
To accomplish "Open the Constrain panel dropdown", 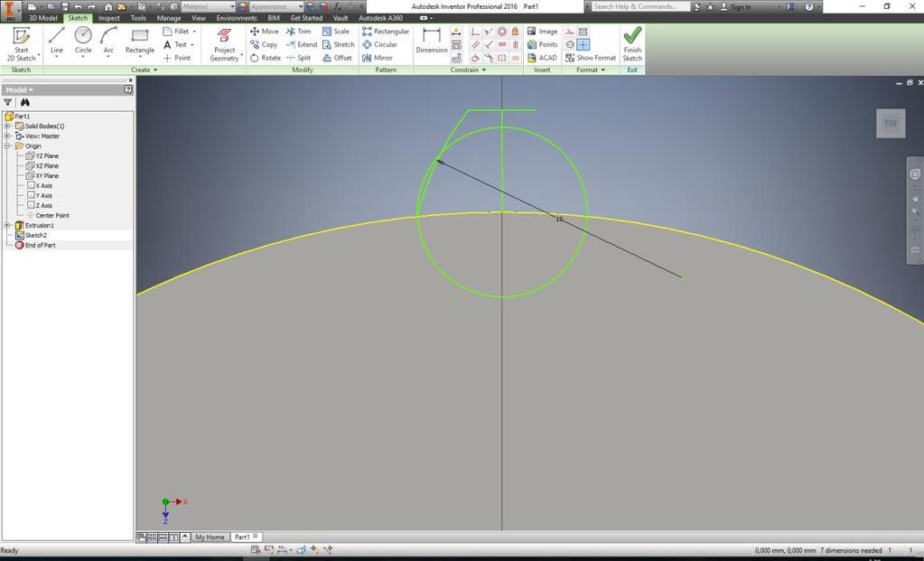I will pos(469,70).
